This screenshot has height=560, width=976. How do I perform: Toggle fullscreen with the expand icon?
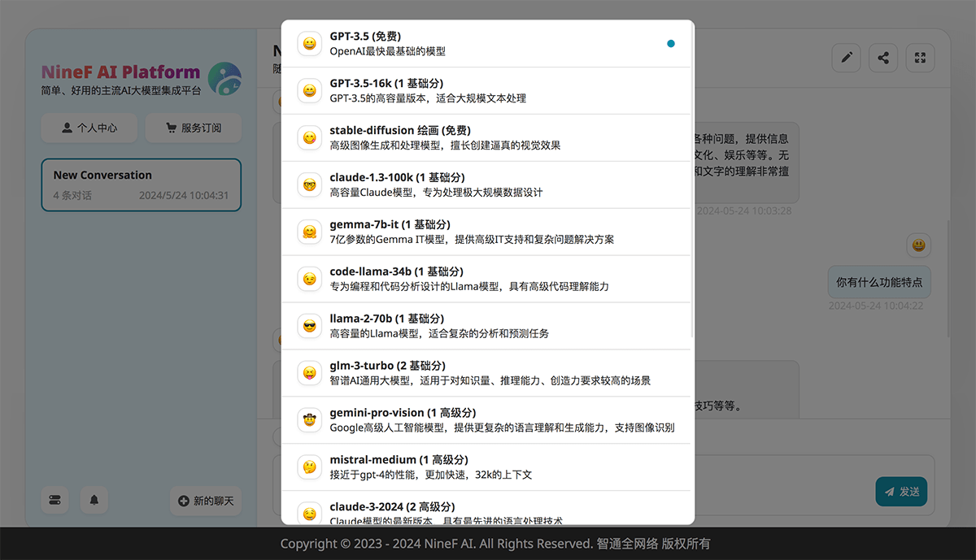(920, 58)
